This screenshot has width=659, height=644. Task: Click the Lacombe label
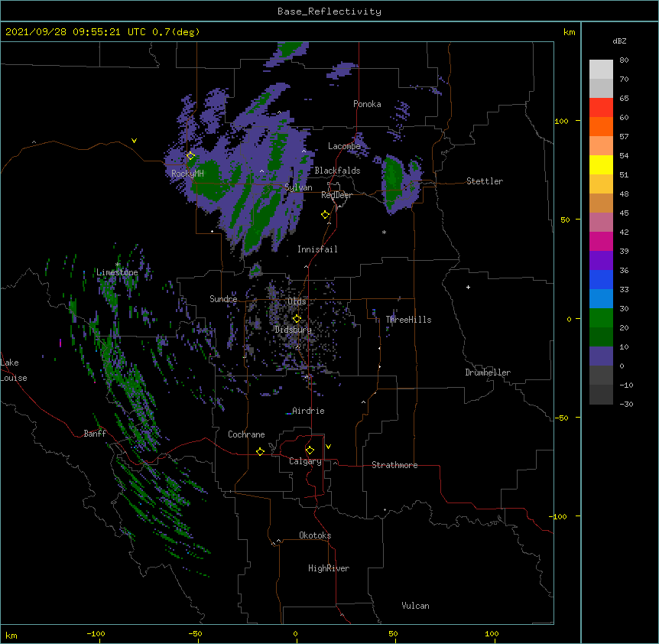tap(344, 146)
